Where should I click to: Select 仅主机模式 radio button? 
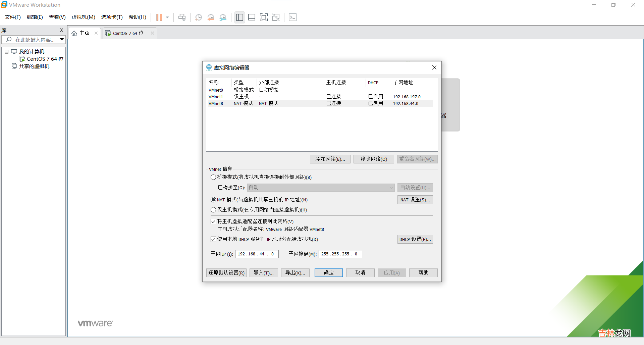pyautogui.click(x=213, y=210)
